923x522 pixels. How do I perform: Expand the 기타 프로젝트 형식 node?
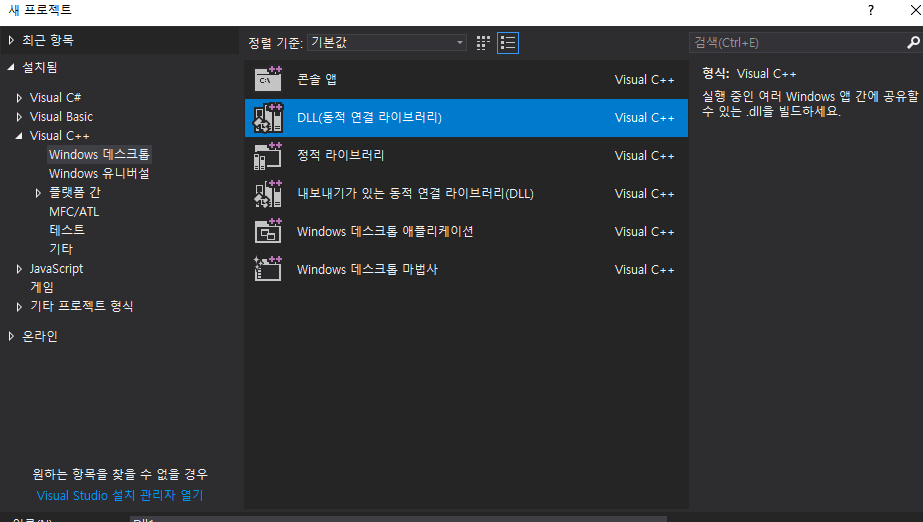point(19,306)
